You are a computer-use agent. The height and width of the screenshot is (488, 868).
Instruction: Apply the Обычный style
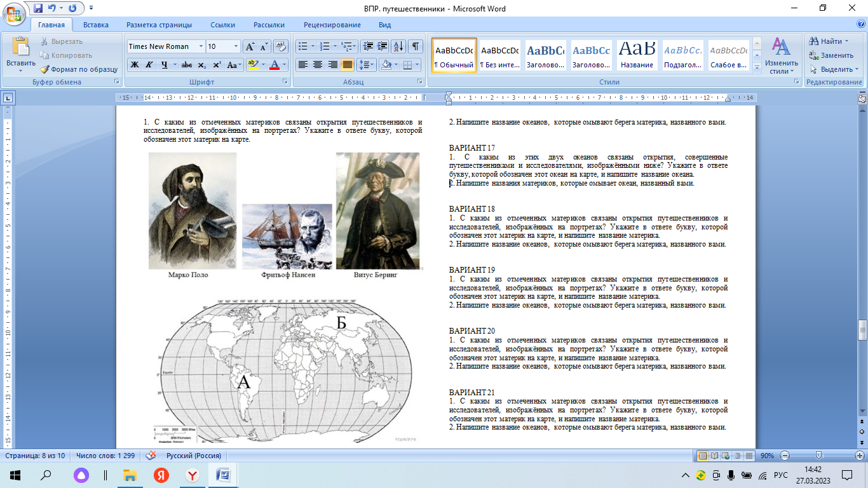pos(454,56)
